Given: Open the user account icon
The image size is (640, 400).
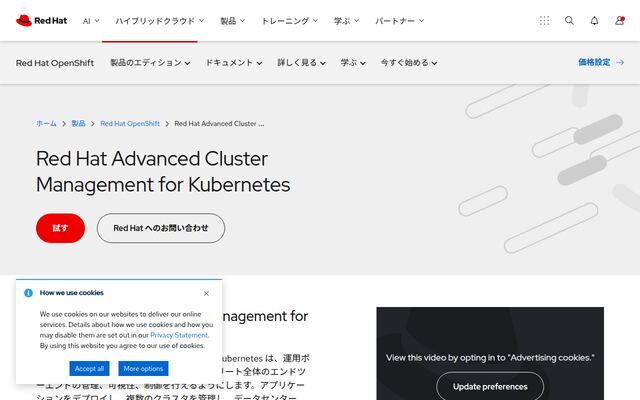Looking at the screenshot, I should tap(620, 20).
